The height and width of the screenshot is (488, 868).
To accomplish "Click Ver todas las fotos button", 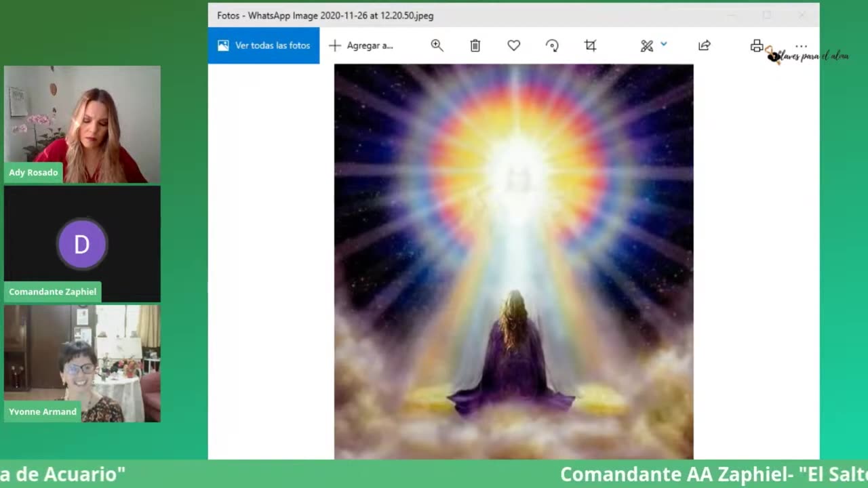I will click(264, 45).
